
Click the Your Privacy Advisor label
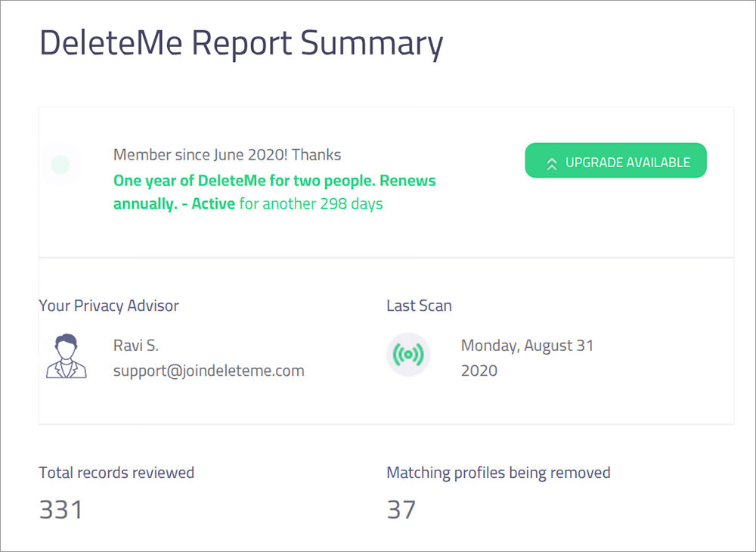[x=109, y=305]
